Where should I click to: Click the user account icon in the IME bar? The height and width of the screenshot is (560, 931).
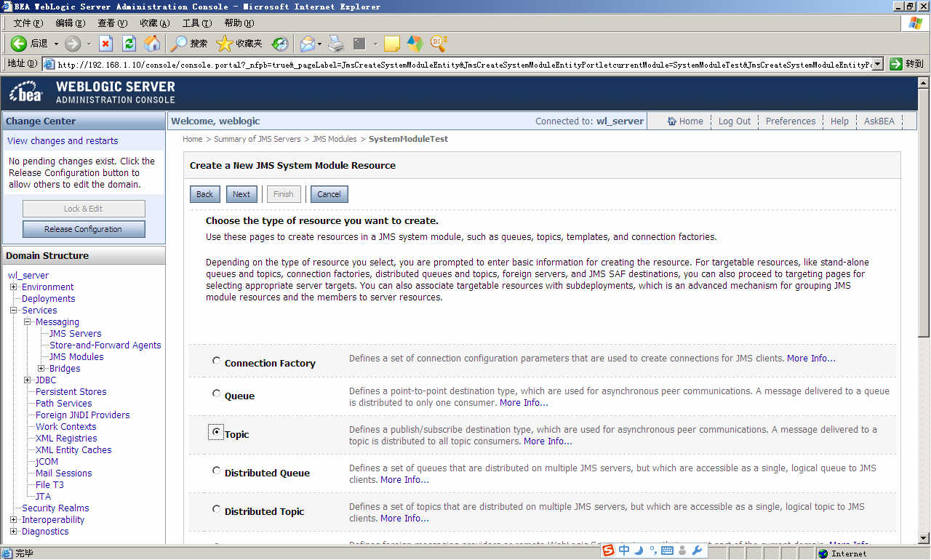pos(682,551)
